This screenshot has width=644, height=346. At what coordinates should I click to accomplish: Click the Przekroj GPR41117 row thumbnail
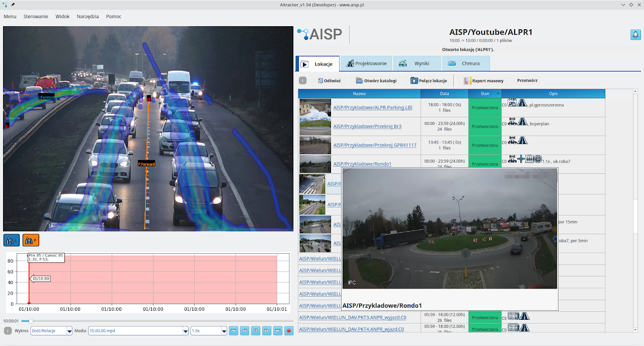tap(315, 145)
